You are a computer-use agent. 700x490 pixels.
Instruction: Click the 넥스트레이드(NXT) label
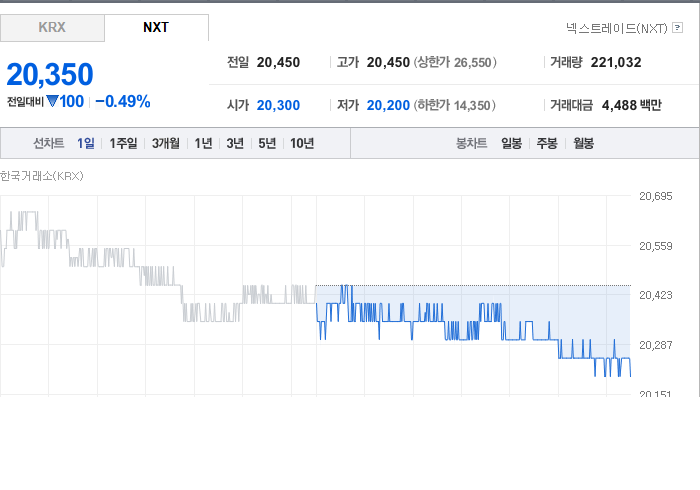click(617, 28)
